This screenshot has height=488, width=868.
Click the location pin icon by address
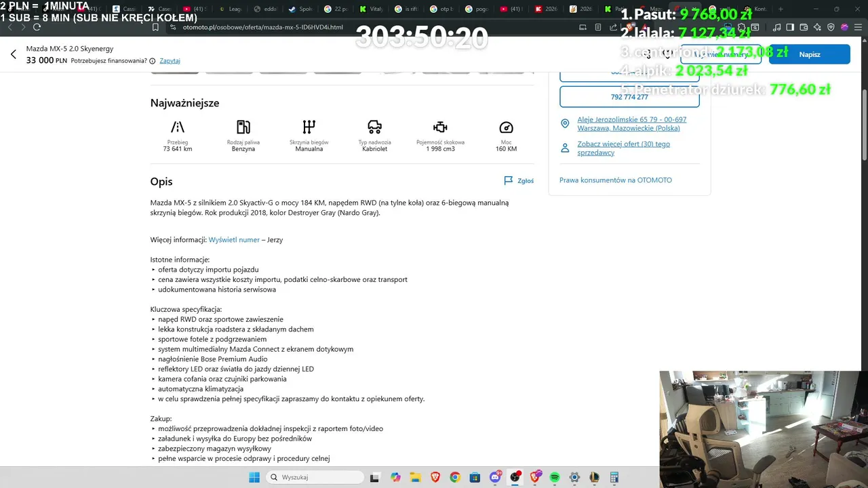point(565,123)
